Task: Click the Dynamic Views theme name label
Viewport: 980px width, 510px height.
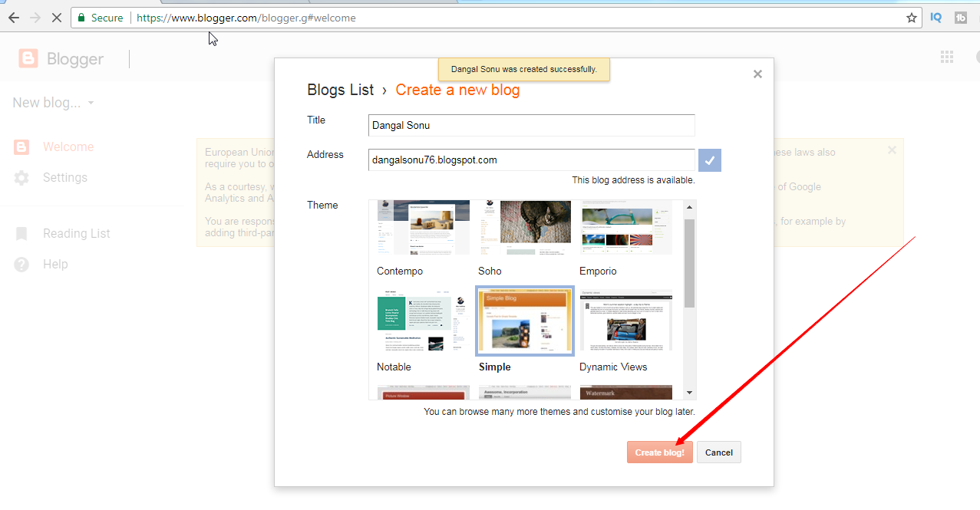Action: click(x=614, y=367)
